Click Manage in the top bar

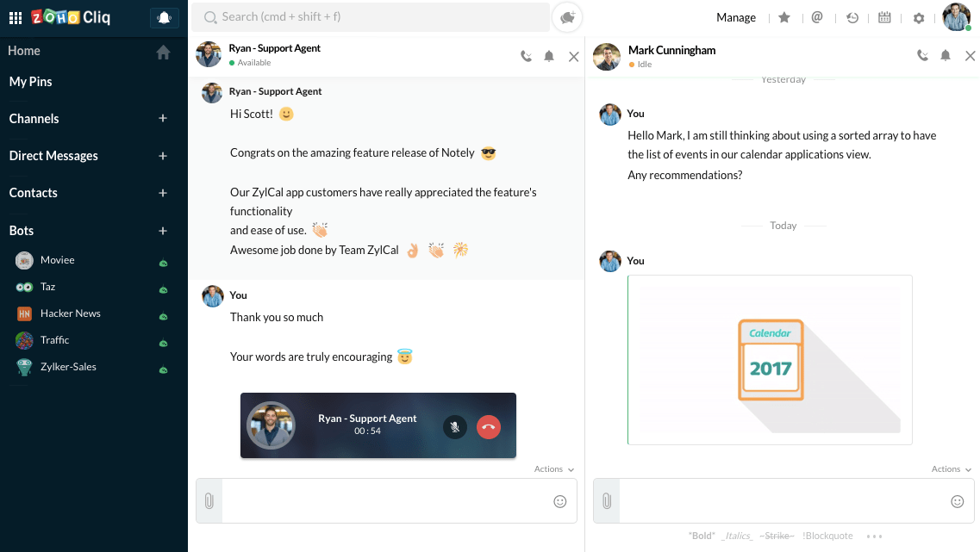[x=736, y=17]
